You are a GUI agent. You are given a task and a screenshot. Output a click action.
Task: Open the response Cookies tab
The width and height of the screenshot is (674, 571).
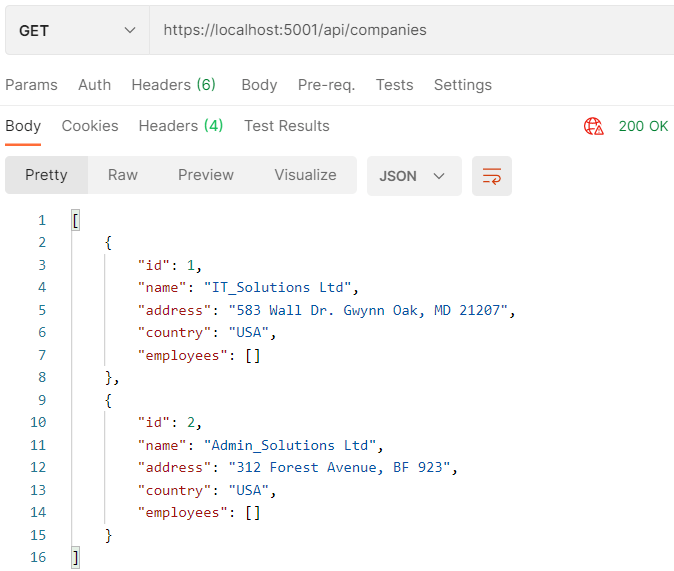point(90,126)
